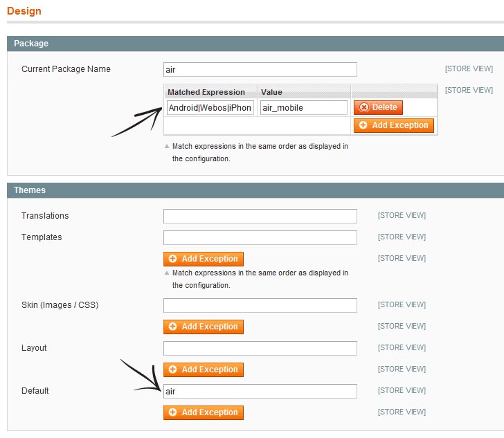Edit the Matched Expression field with Android|Webos|iPhon
The height and width of the screenshot is (438, 504).
click(x=210, y=108)
